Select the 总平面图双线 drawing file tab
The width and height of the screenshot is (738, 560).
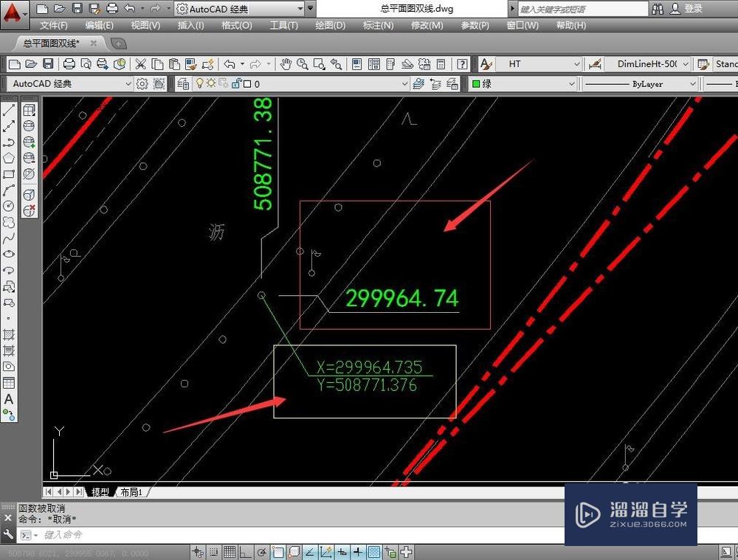point(52,44)
